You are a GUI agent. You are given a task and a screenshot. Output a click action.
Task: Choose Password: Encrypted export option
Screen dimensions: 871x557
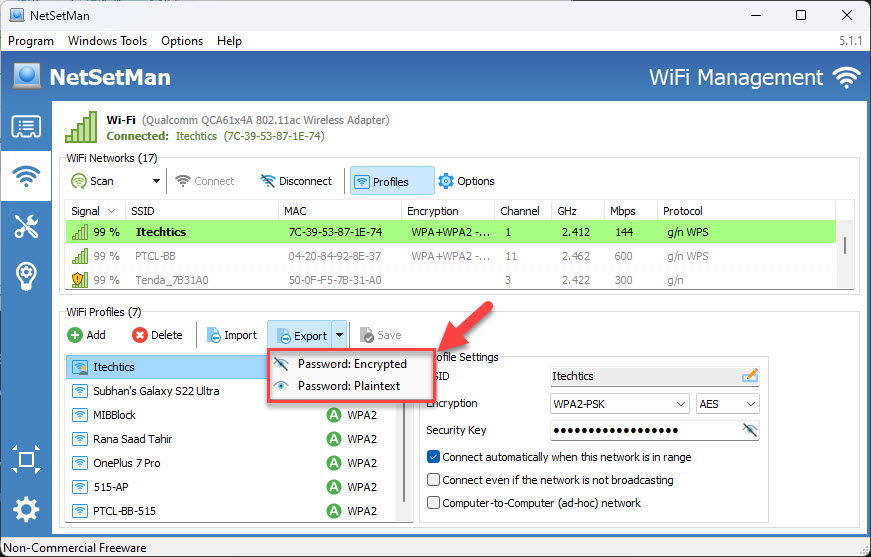coord(351,364)
